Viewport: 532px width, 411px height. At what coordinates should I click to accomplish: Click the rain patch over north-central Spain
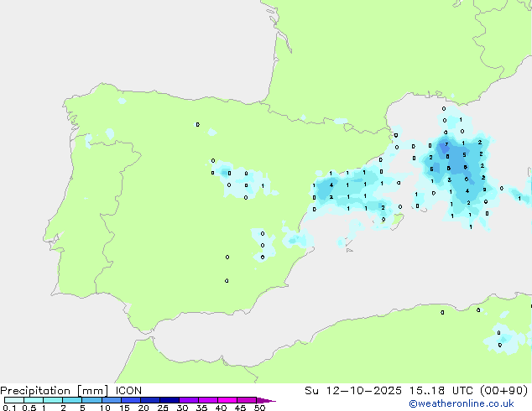(x=239, y=179)
